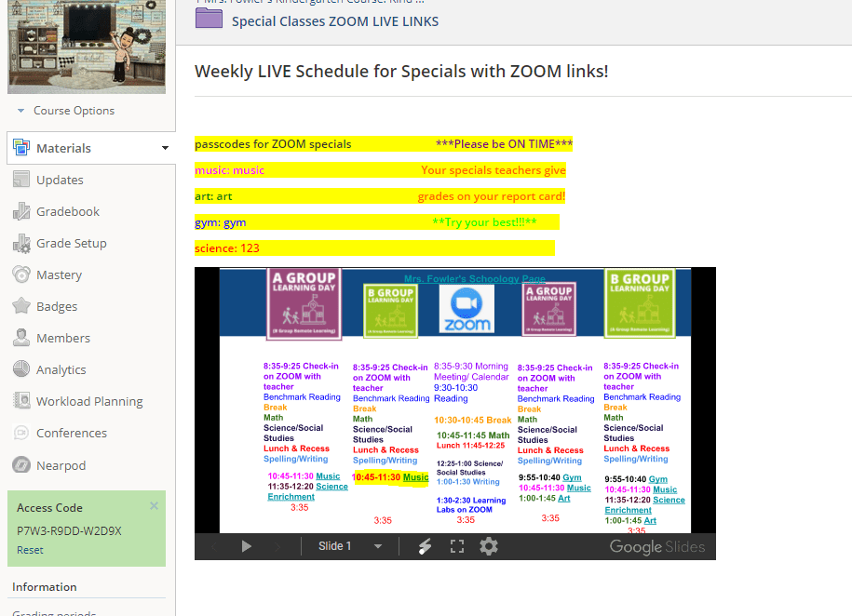Viewport: 852px width, 616px height.
Task: Play the Google Slides presentation
Action: coord(246,546)
